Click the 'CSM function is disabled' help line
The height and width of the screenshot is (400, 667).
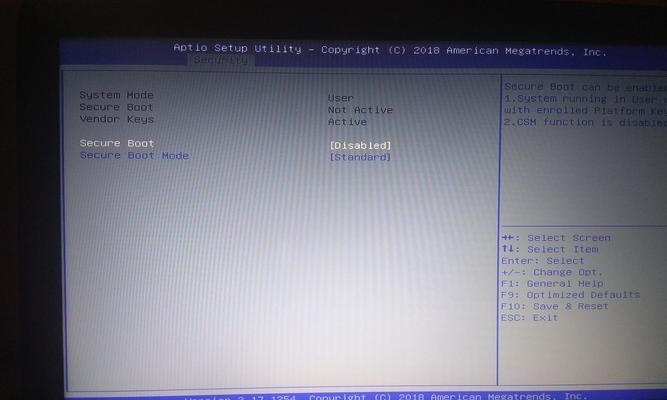click(585, 122)
